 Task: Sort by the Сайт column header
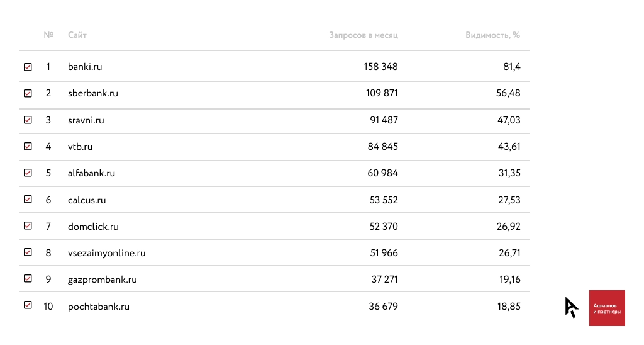[77, 35]
